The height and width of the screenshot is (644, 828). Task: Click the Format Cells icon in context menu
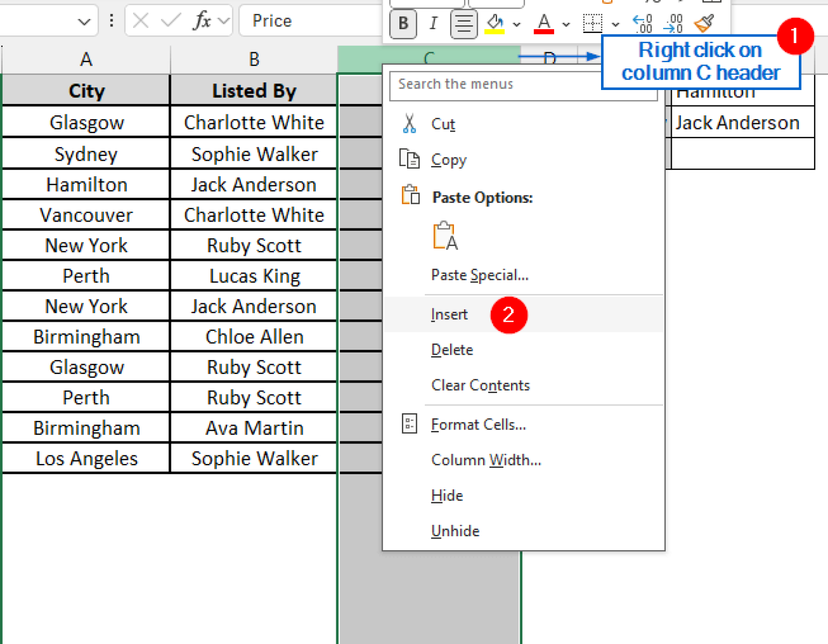pyautogui.click(x=410, y=424)
